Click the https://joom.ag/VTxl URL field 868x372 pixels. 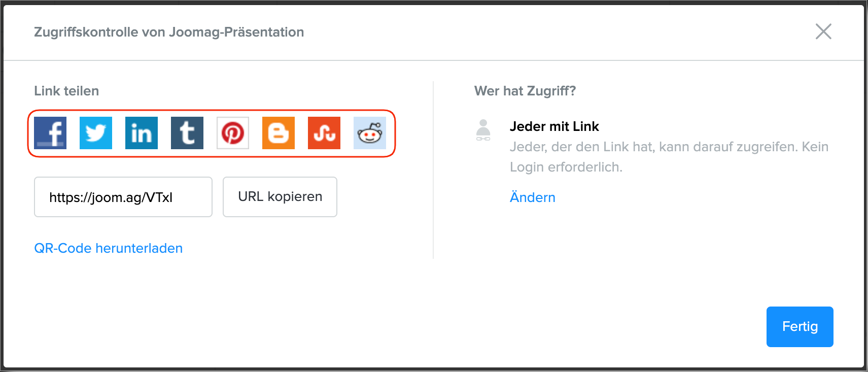(123, 197)
